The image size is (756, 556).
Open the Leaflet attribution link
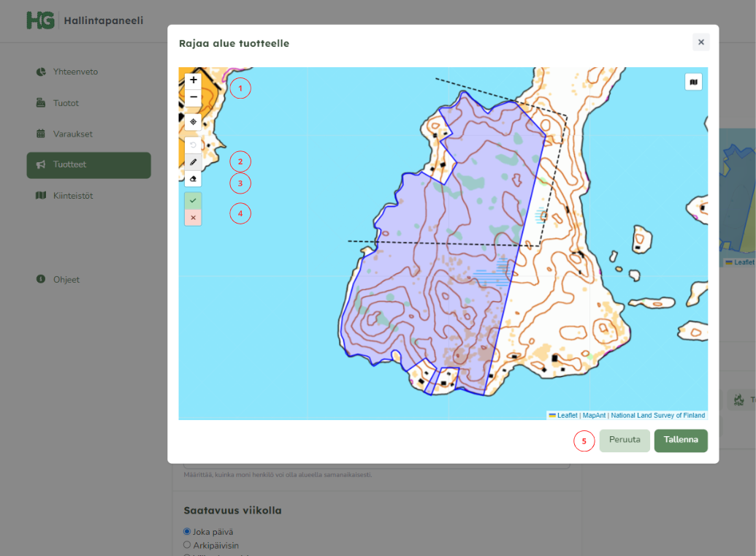[567, 416]
